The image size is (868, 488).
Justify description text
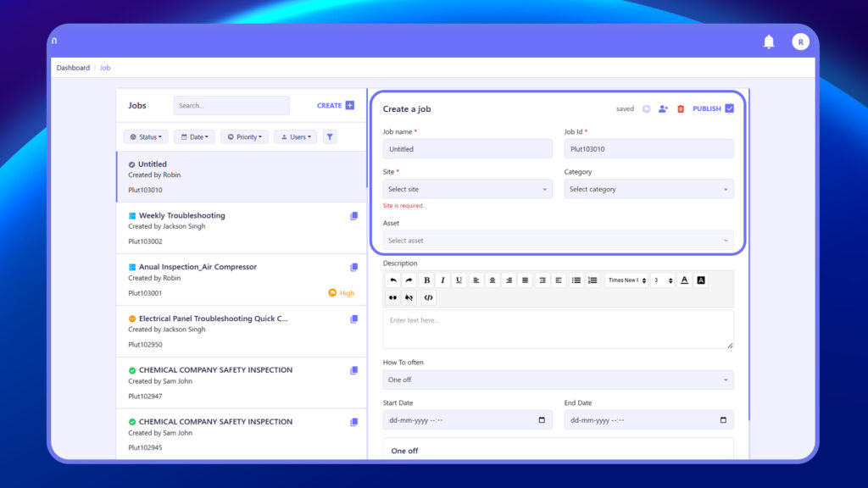(525, 280)
